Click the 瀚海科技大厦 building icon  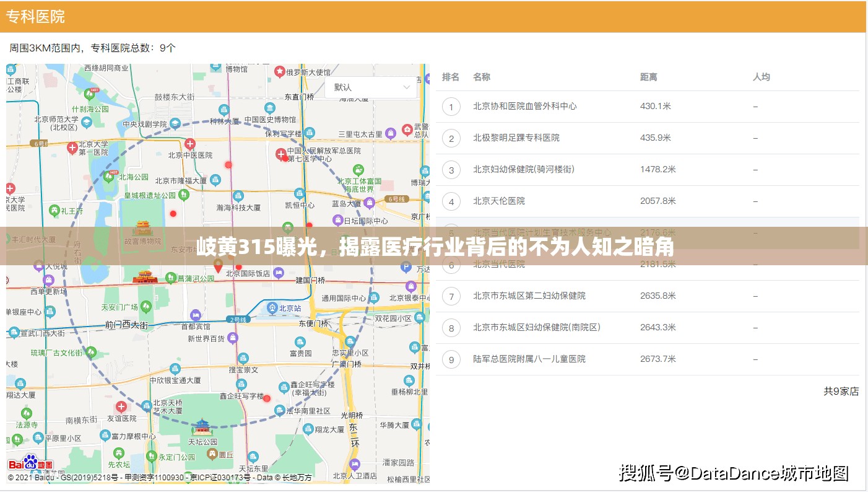[x=238, y=197]
